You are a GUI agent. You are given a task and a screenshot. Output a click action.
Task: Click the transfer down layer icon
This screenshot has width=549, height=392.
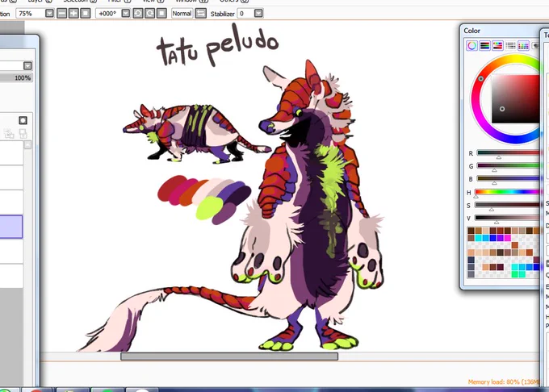tap(9, 133)
